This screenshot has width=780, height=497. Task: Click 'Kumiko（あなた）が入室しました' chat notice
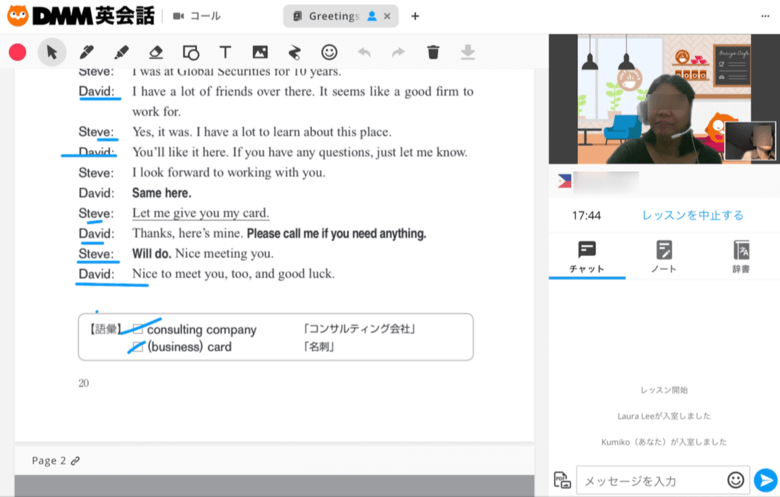pos(664,442)
